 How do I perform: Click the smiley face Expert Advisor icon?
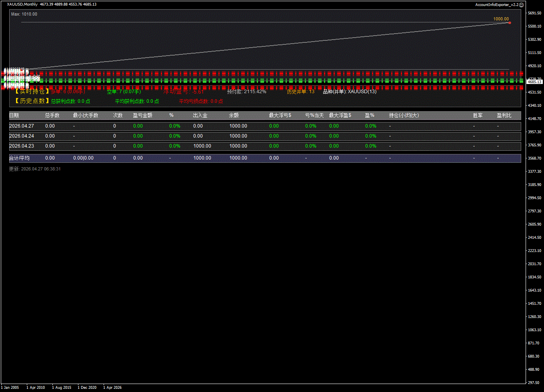coord(521,5)
